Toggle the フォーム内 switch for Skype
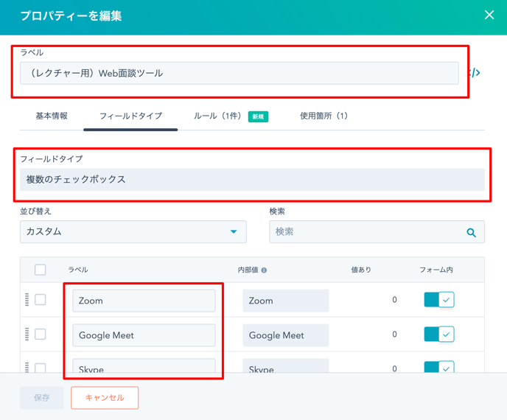Screen dimensions: 507x420 pos(439,367)
